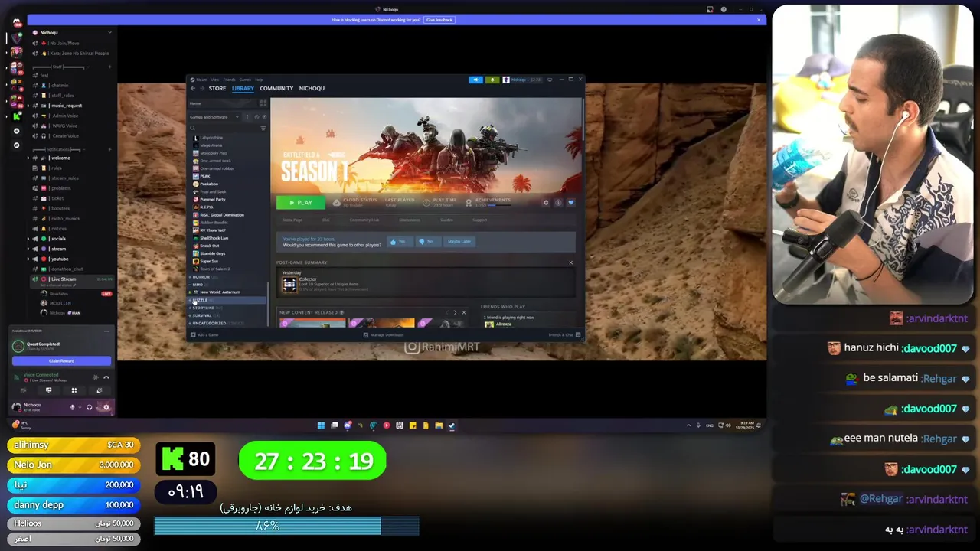Image resolution: width=980 pixels, height=551 pixels.
Task: Click Give feedback in the Discord banner
Action: 439,20
